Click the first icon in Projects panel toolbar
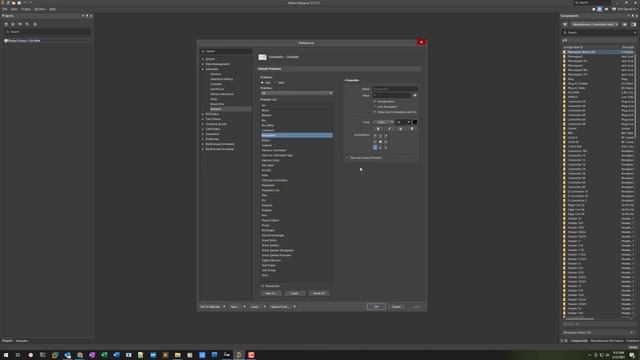 [6, 24]
